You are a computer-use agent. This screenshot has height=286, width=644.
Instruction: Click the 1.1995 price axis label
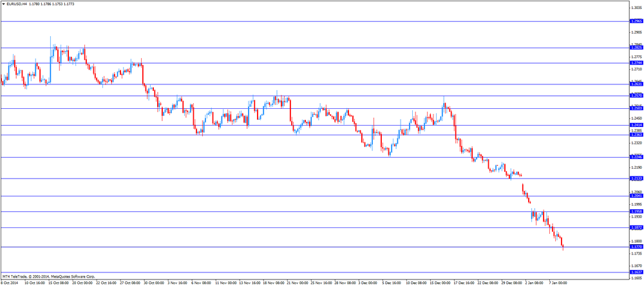pos(636,204)
